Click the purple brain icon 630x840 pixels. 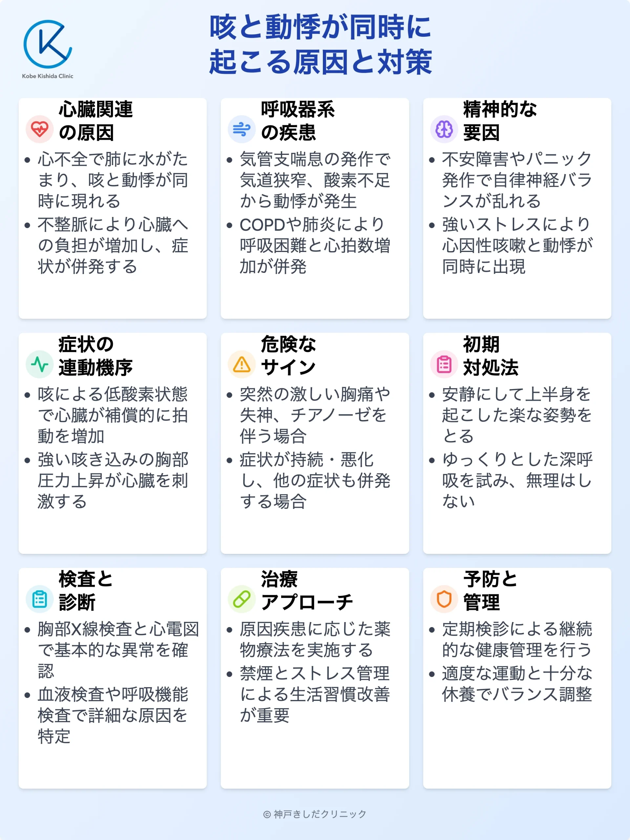pos(444,129)
